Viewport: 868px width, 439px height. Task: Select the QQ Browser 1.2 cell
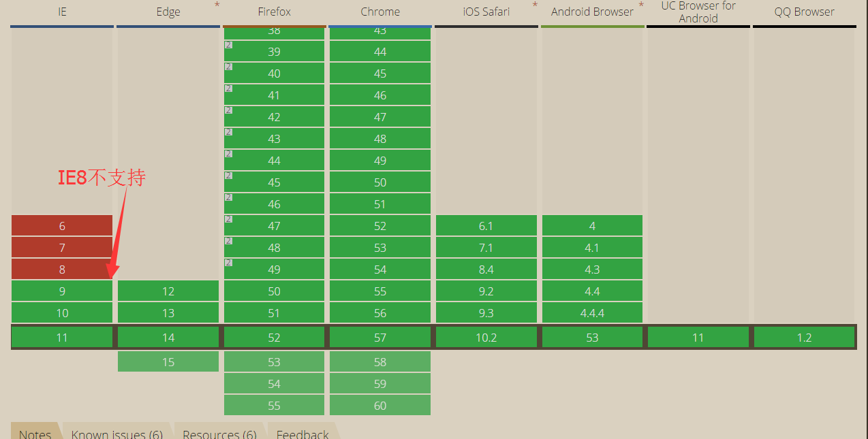805,338
